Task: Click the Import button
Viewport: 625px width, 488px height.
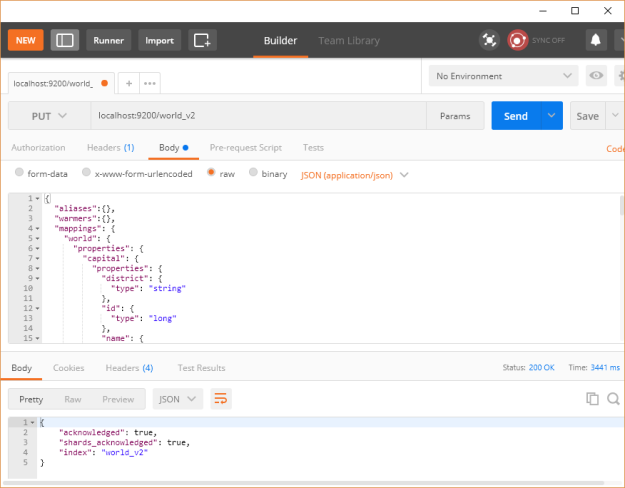Action: click(x=159, y=40)
